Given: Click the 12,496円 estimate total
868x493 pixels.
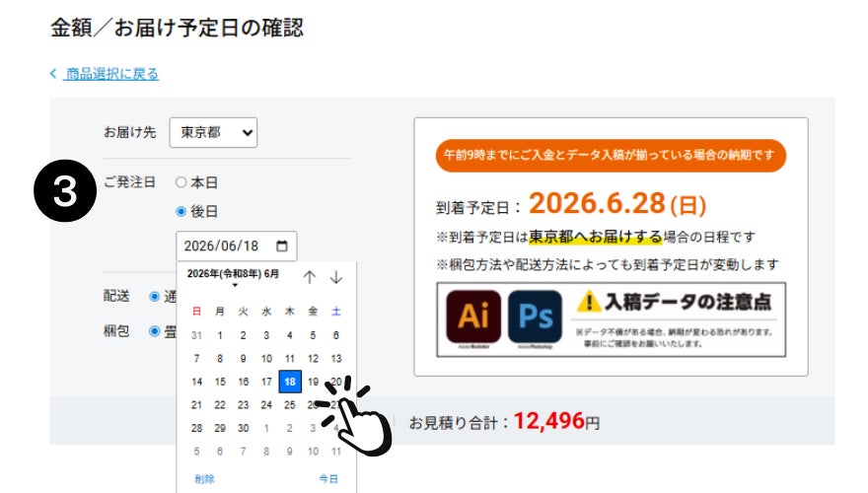Looking at the screenshot, I should pyautogui.click(x=557, y=422).
